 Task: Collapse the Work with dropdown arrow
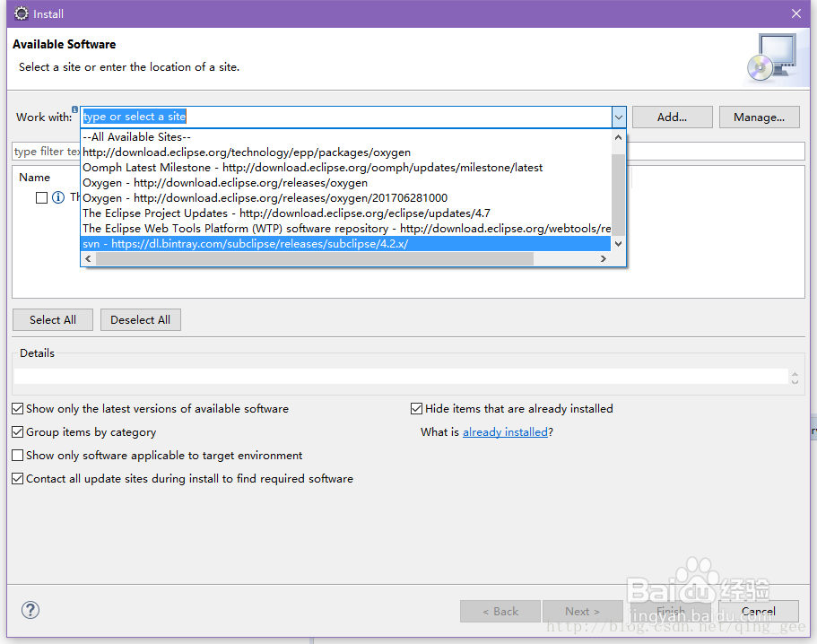point(619,117)
